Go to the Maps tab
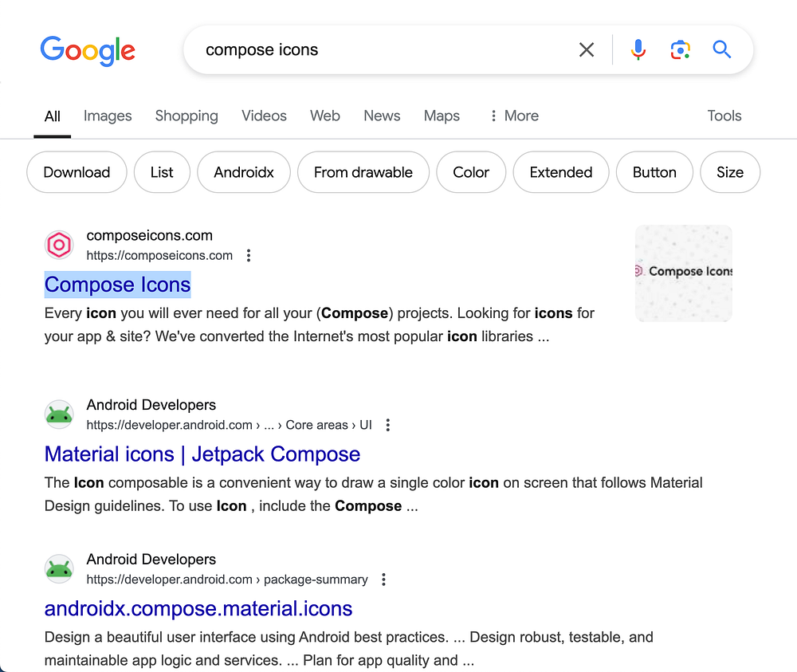Image resolution: width=797 pixels, height=672 pixels. click(x=442, y=116)
